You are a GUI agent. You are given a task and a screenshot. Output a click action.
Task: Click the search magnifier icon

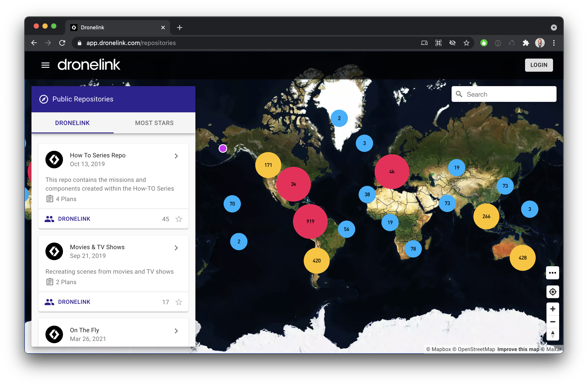pos(459,94)
